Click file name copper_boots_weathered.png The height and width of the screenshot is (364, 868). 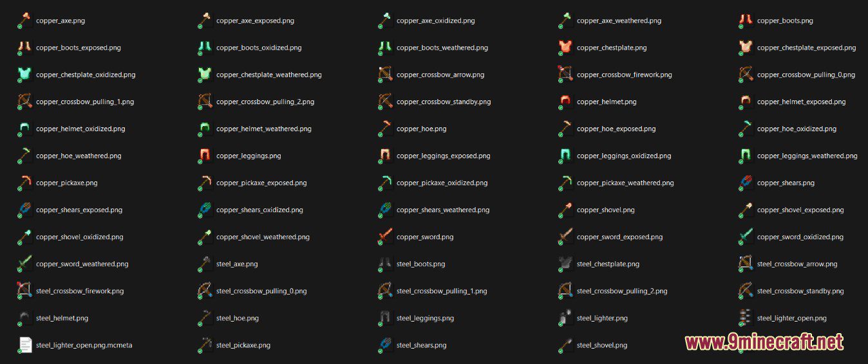[x=442, y=48]
